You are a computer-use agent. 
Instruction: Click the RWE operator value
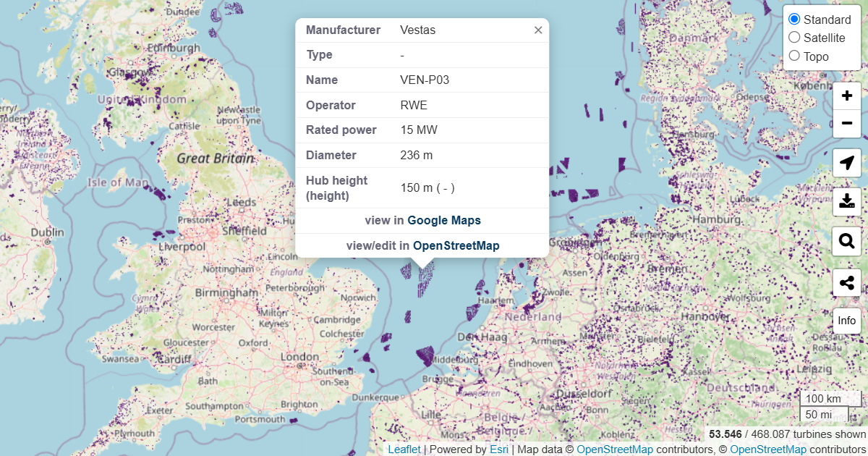pyautogui.click(x=414, y=105)
